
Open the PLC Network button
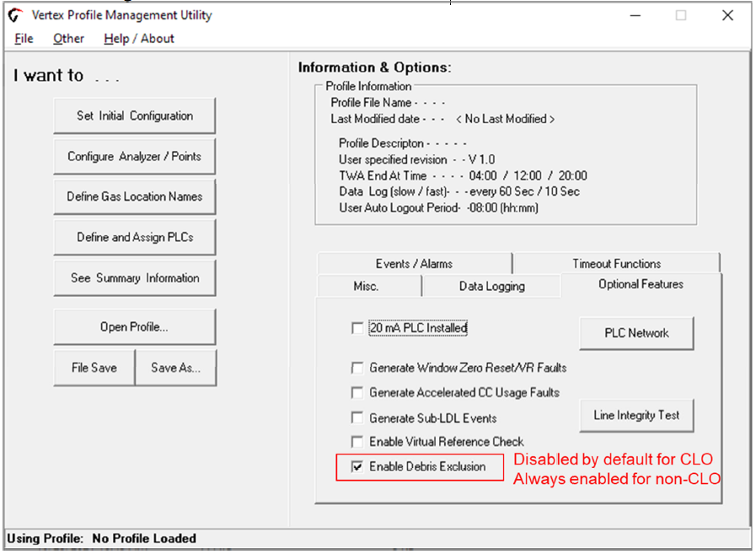(x=636, y=333)
